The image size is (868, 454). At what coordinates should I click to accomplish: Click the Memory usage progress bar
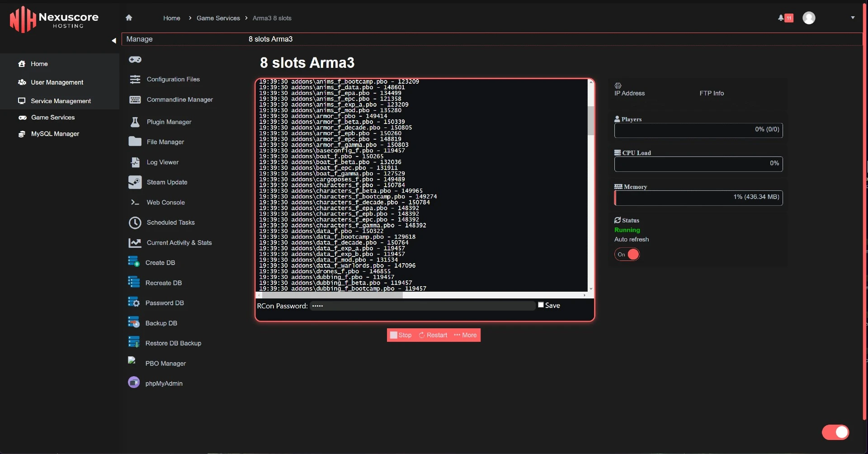pyautogui.click(x=698, y=198)
